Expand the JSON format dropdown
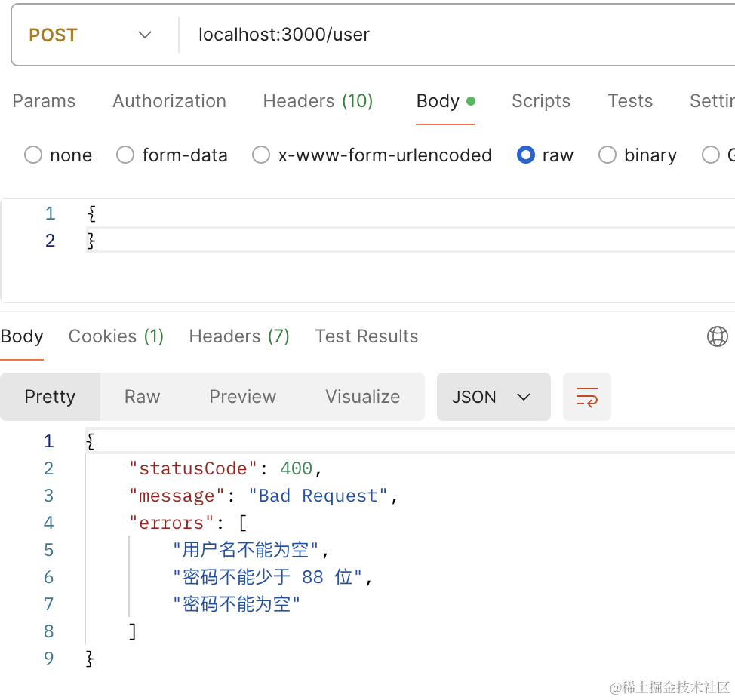The image size is (735, 700). (493, 397)
